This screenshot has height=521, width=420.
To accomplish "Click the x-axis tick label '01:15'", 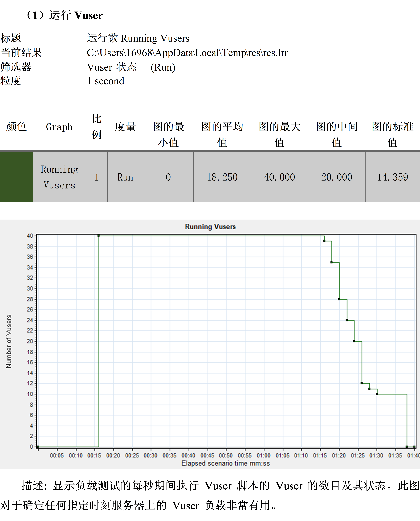I will (320, 455).
